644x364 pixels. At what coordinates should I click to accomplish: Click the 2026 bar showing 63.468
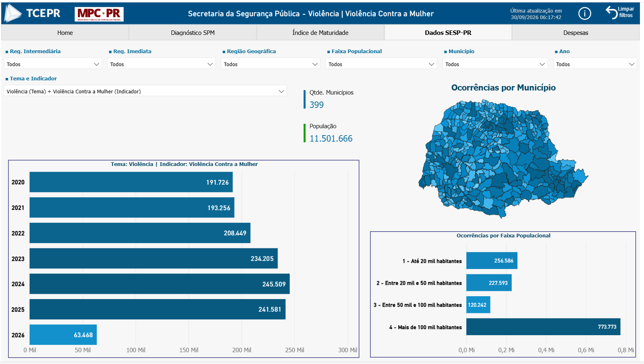click(63, 335)
